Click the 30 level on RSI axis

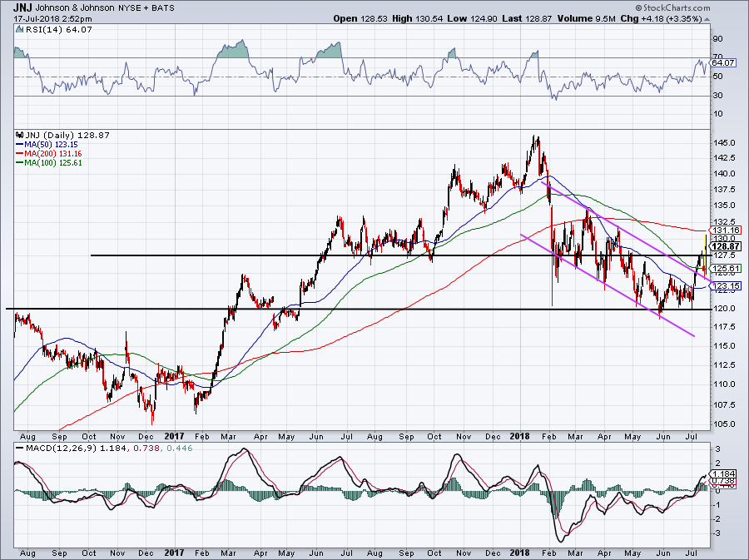718,95
